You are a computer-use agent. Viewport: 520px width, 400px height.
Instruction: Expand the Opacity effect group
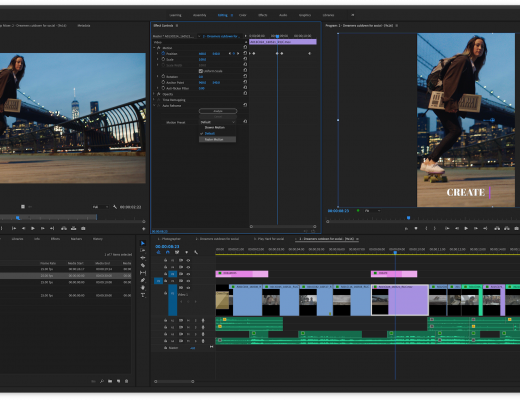tap(154, 94)
